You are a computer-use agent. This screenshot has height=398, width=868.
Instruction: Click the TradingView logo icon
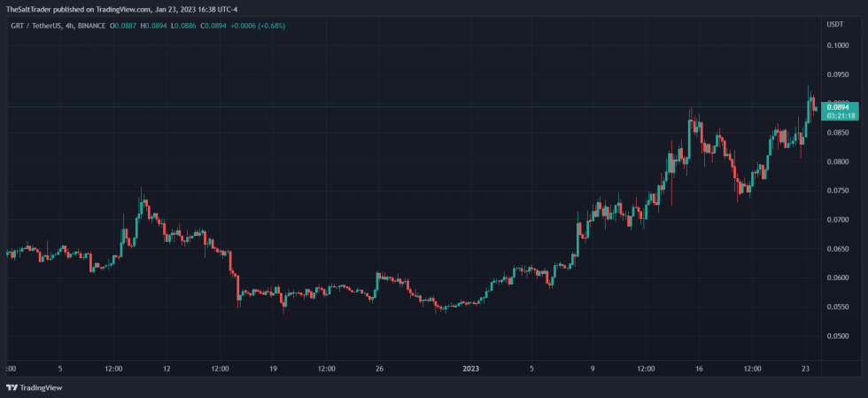(x=12, y=388)
